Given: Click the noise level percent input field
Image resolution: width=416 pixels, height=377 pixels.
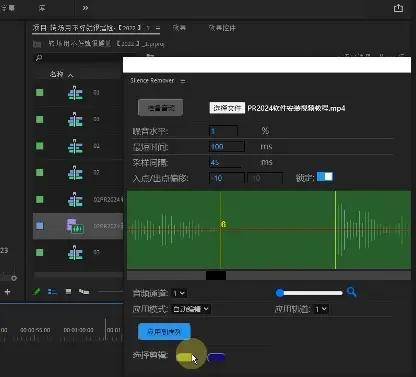Looking at the screenshot, I should click(223, 131).
